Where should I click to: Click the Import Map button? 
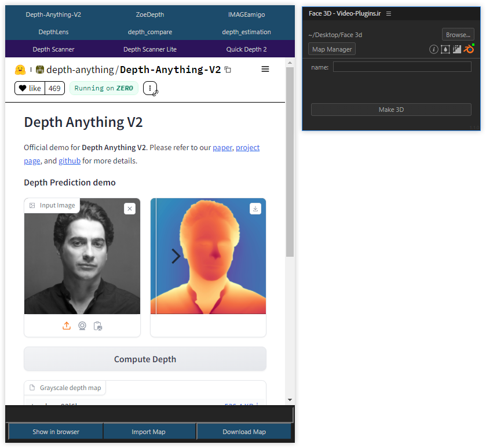tap(148, 432)
